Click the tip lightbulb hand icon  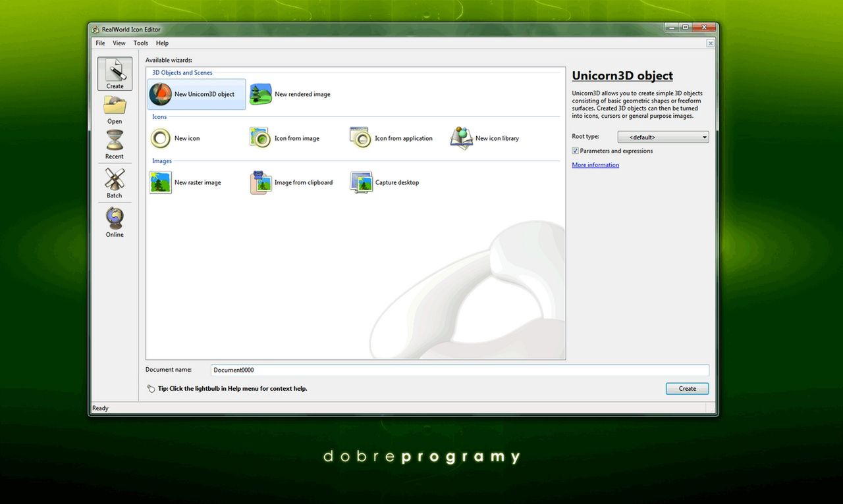click(151, 389)
